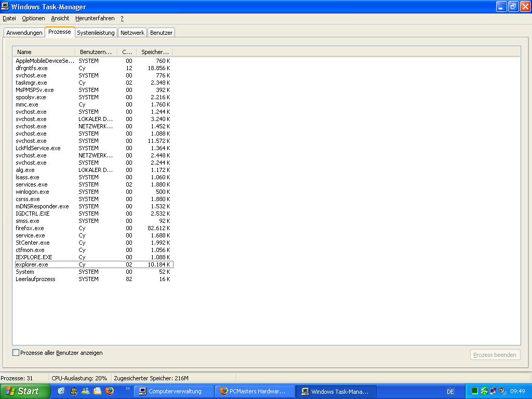Switch to Computerverwaltung taskbar window
The image size is (532, 399).
(174, 392)
